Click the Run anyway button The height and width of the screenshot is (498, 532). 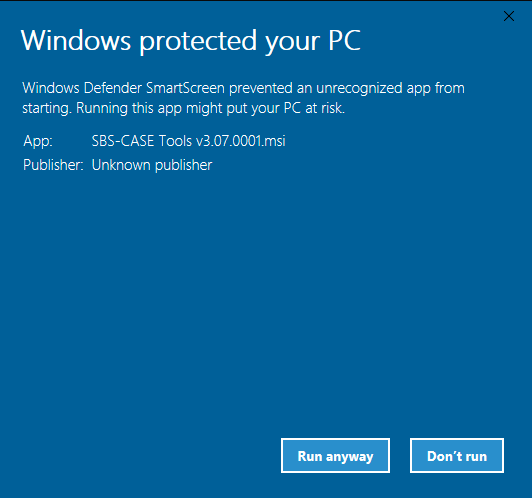click(335, 456)
